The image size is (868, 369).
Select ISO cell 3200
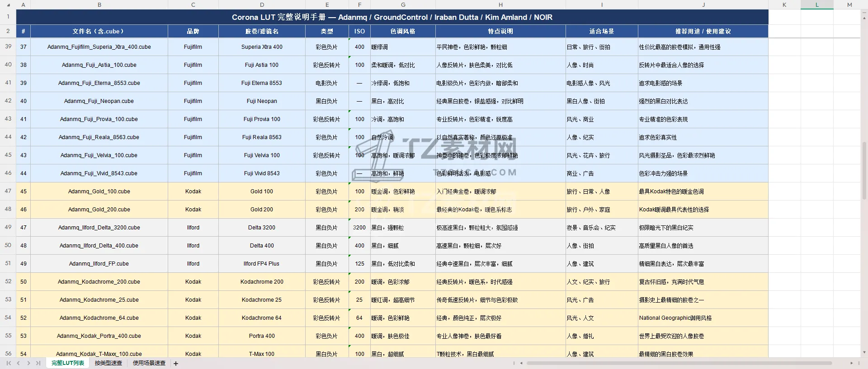(359, 228)
